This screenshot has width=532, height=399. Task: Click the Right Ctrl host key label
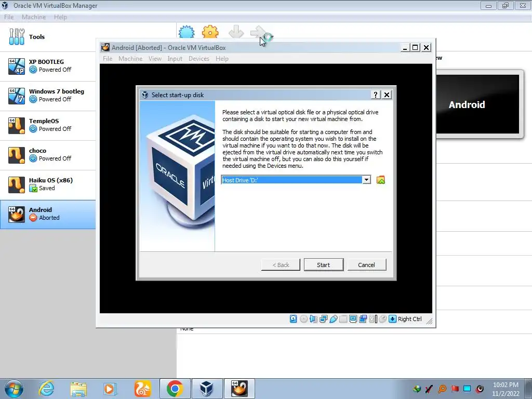click(x=409, y=319)
